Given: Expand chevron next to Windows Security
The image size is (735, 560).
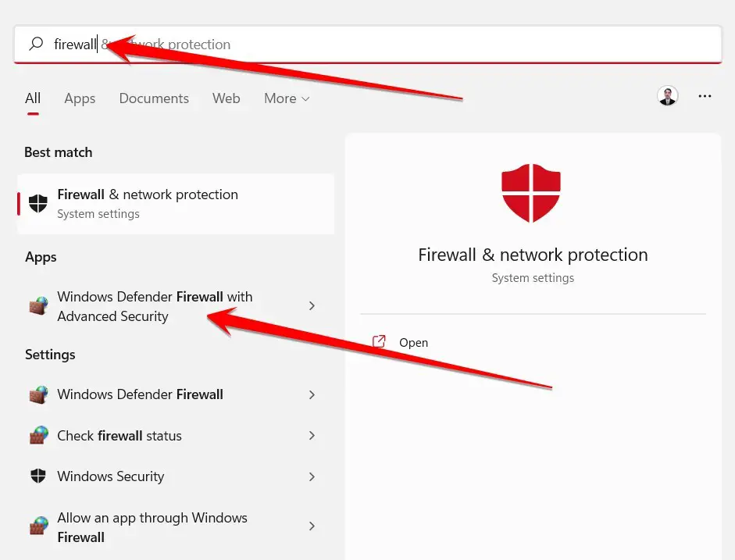Looking at the screenshot, I should coord(312,476).
